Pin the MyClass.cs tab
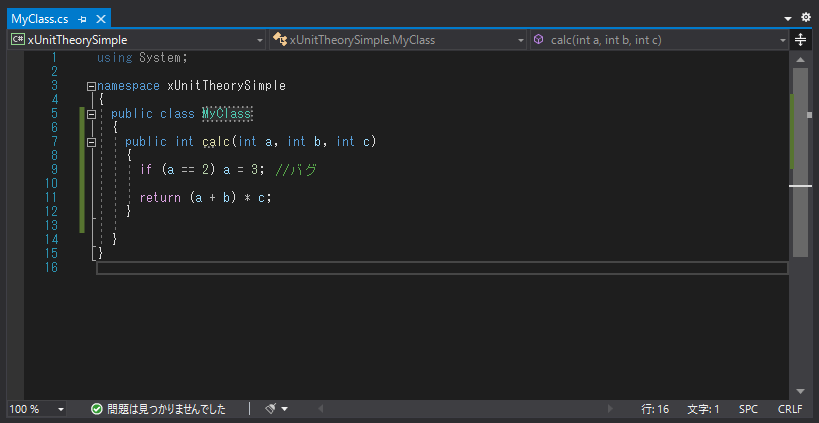This screenshot has width=819, height=423. tap(82, 19)
